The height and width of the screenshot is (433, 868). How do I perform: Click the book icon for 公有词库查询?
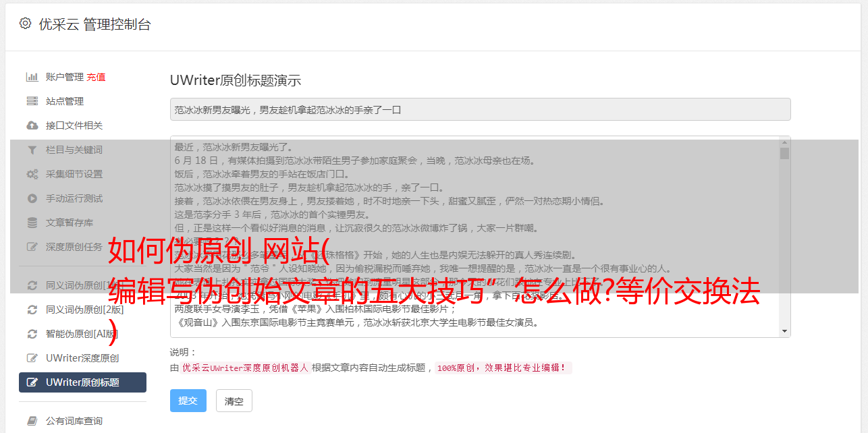[x=32, y=421]
